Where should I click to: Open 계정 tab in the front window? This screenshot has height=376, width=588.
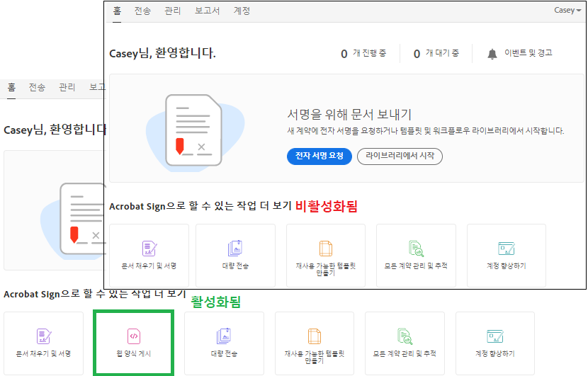[242, 11]
